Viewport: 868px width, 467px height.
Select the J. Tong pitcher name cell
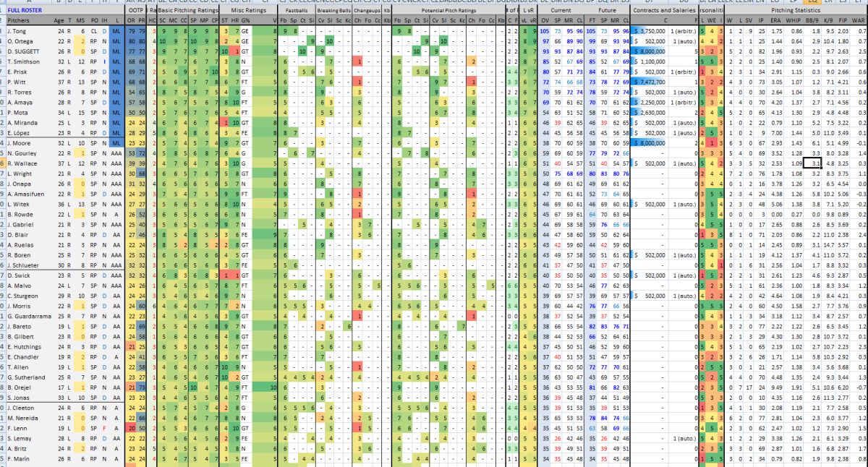tap(18, 32)
